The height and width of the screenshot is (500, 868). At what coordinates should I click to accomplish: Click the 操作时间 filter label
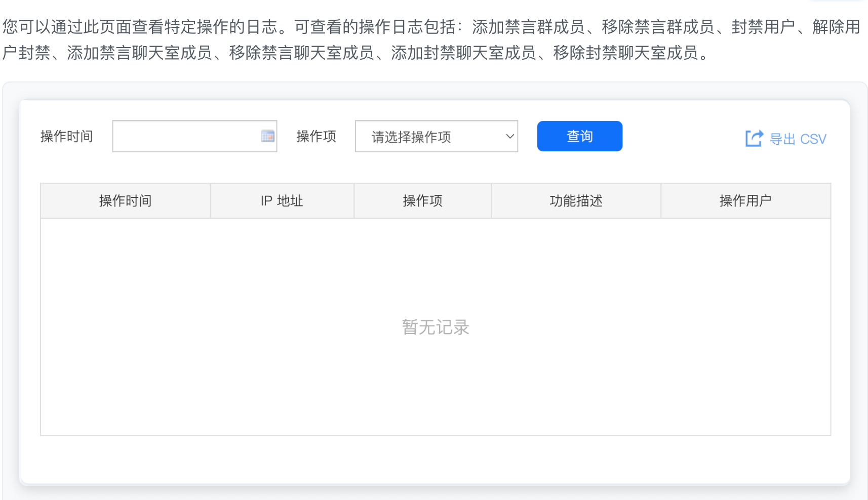coord(66,136)
